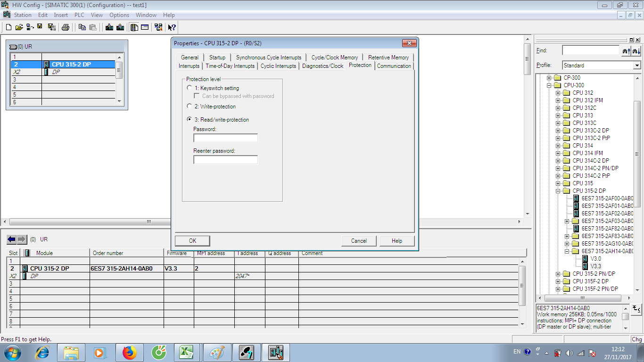Click the gray right arrow navigation icon
The image size is (644, 362).
click(x=22, y=239)
